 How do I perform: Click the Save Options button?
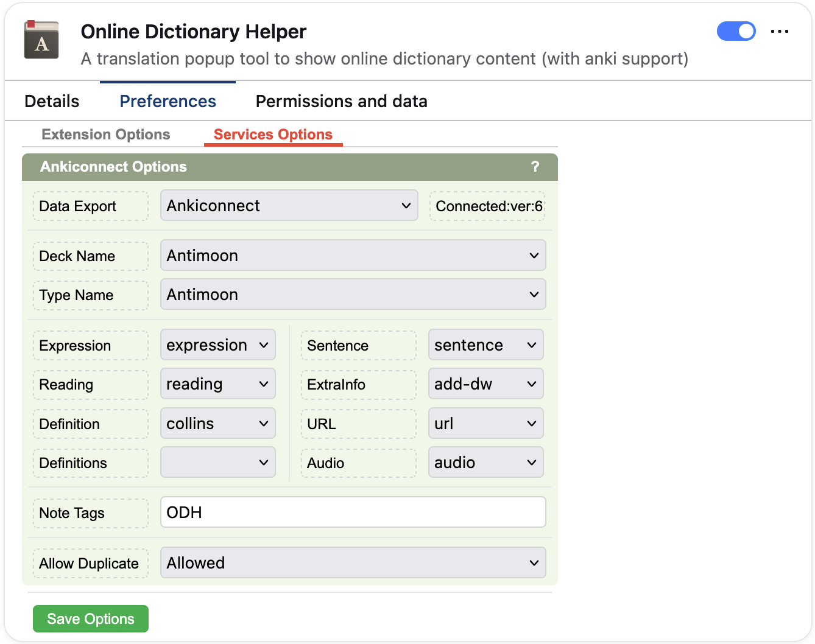[91, 618]
